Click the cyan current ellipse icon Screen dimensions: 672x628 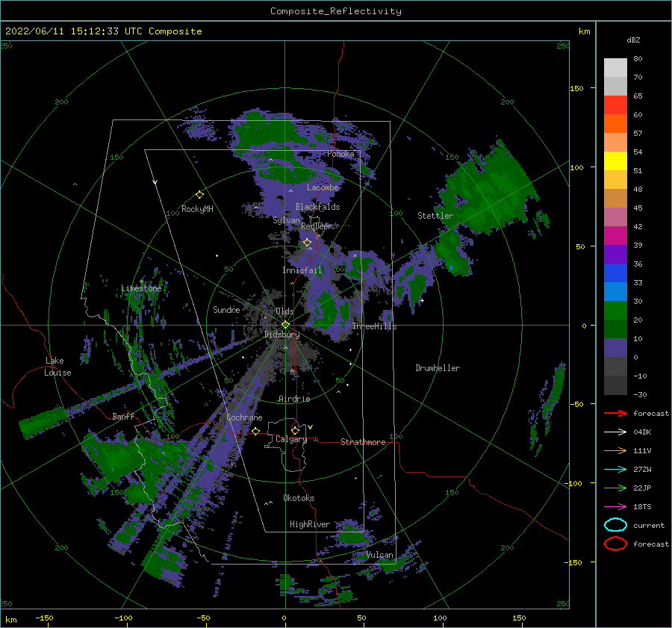click(x=615, y=525)
